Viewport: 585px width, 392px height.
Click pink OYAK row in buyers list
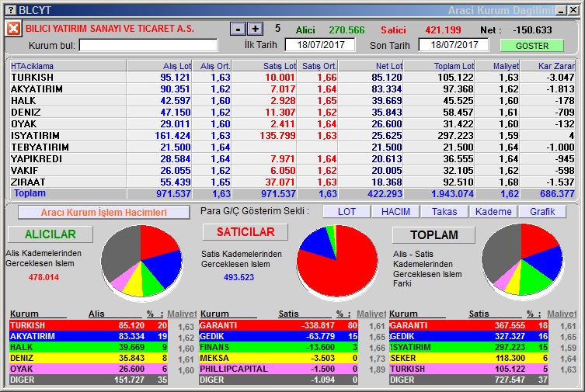click(x=89, y=369)
